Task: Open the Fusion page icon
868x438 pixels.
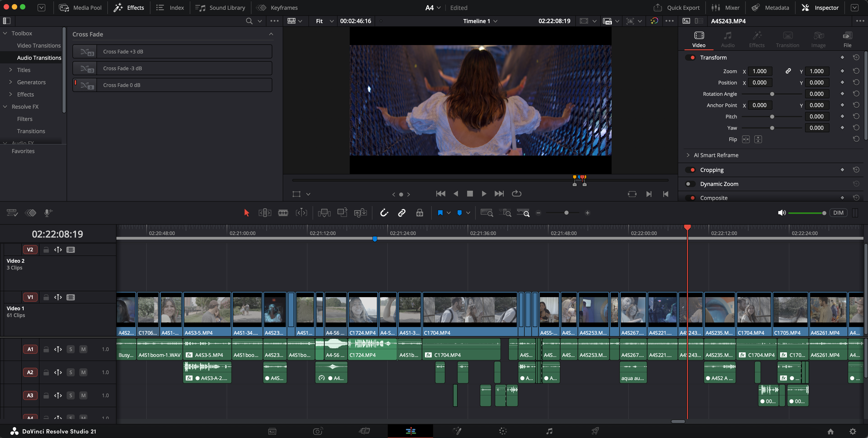Action: [x=457, y=431]
